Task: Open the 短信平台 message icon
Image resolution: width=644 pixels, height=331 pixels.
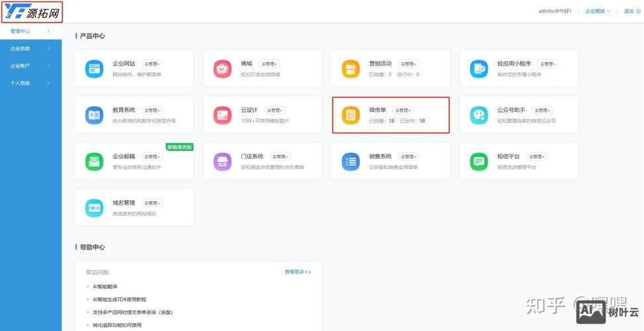Action: pyautogui.click(x=478, y=162)
